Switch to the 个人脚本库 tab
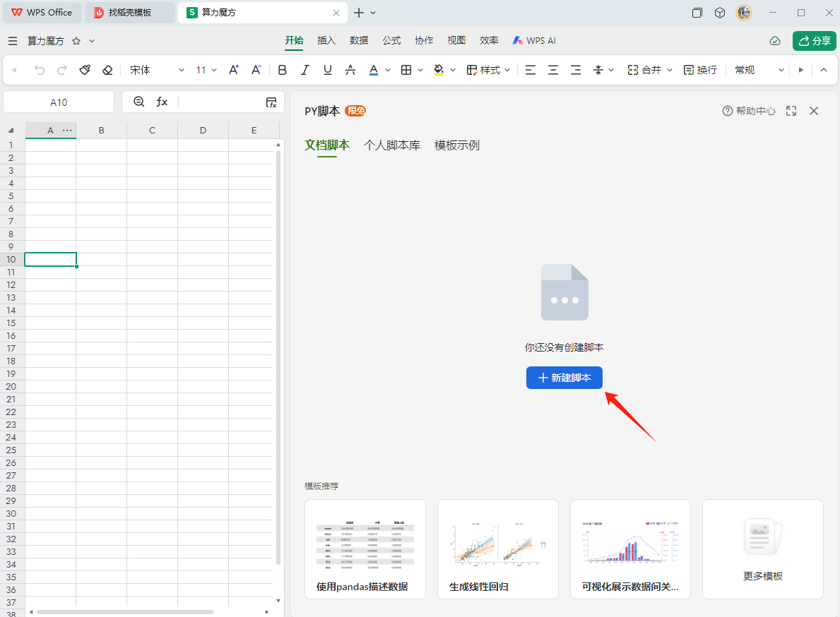Viewport: 840px width, 617px height. 392,145
